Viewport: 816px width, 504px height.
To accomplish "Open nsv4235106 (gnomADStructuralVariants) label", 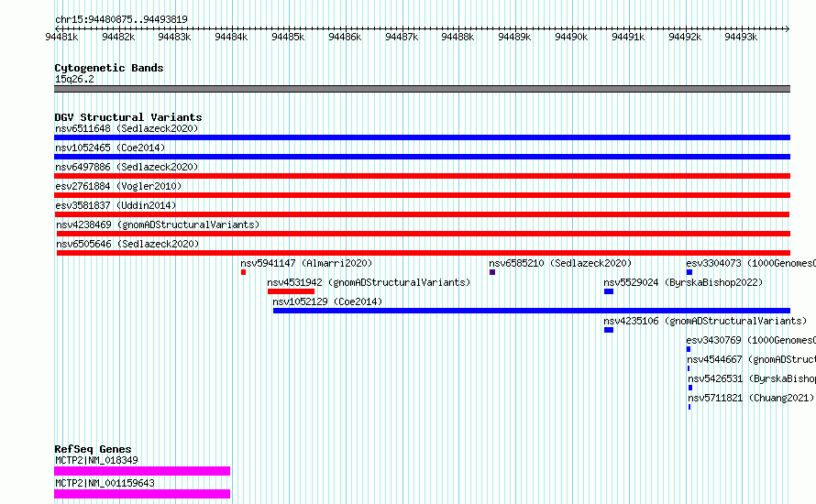I will click(705, 321).
